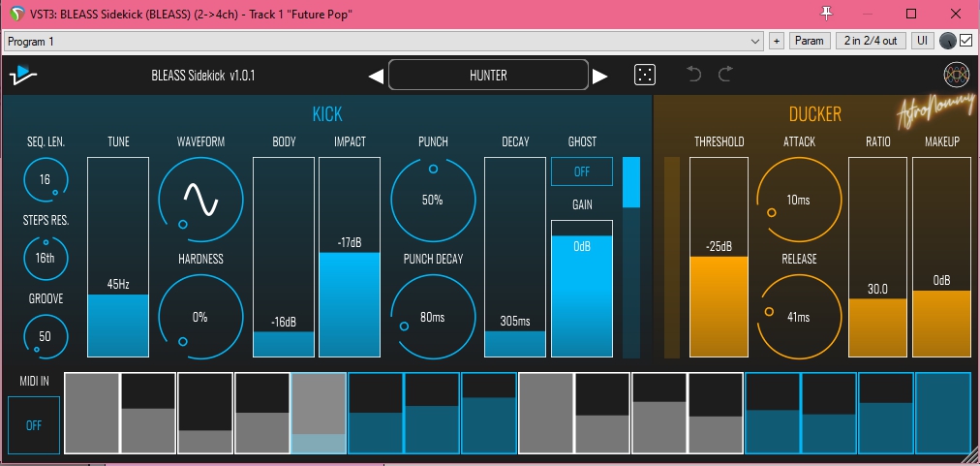Click the plus button next to Program dropdown
Image resolution: width=980 pixels, height=466 pixels.
click(x=777, y=41)
